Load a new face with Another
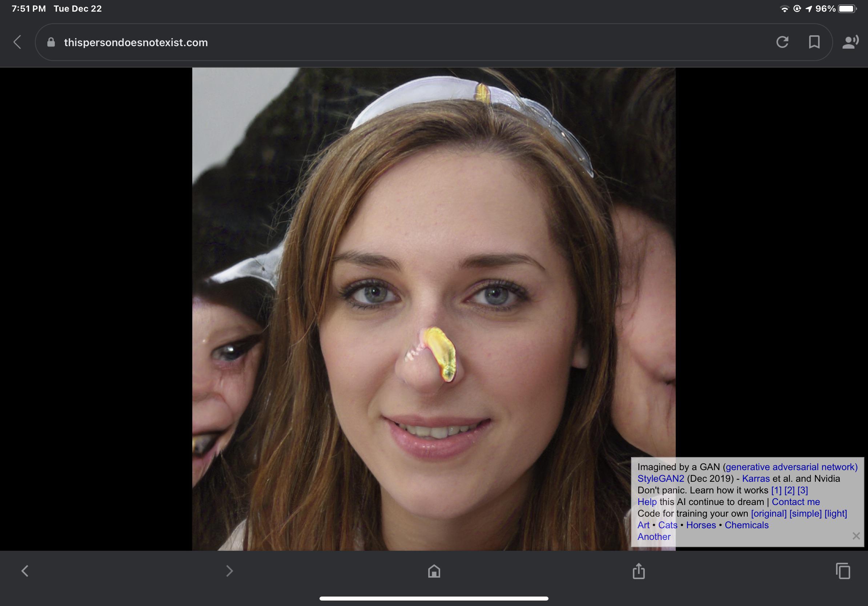The height and width of the screenshot is (606, 868). coord(654,537)
